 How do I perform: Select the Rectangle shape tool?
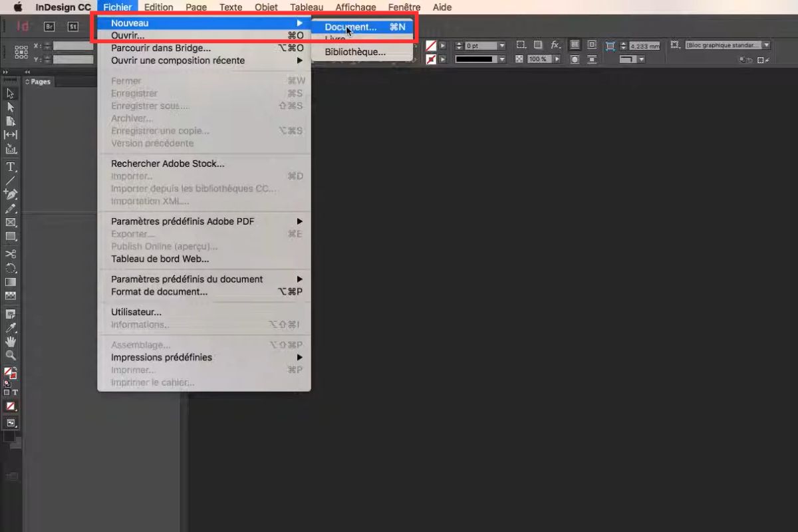coord(11,236)
